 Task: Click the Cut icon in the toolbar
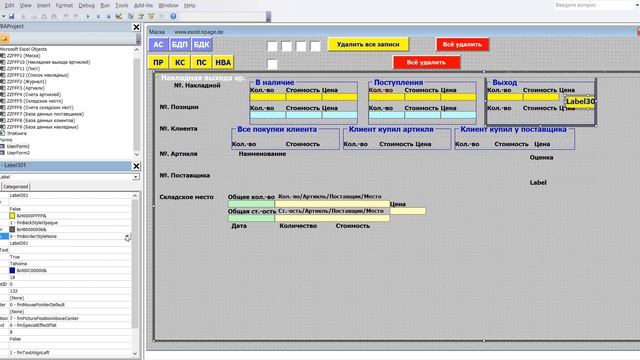[x=23, y=16]
